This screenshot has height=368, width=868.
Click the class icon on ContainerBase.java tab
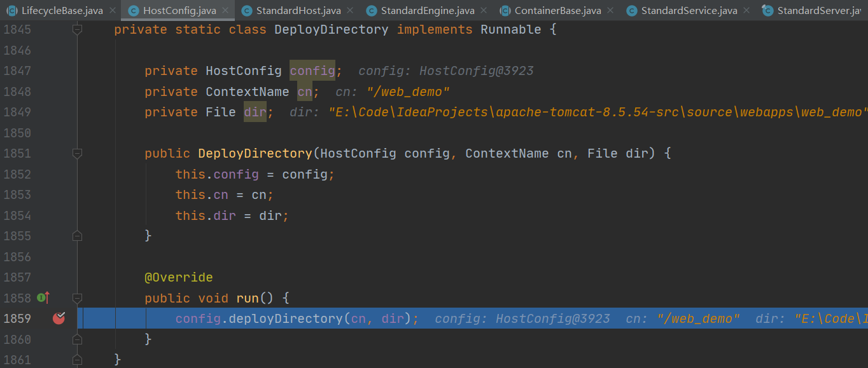point(505,11)
